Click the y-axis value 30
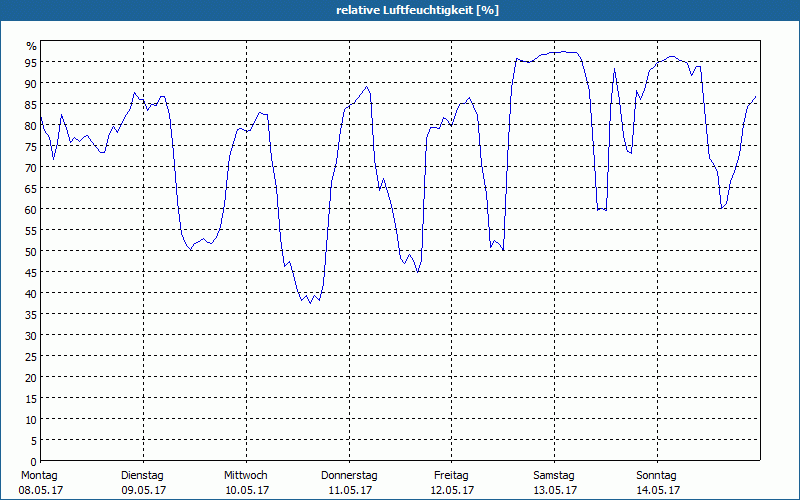Screen dimensions: 800x500 31,335
